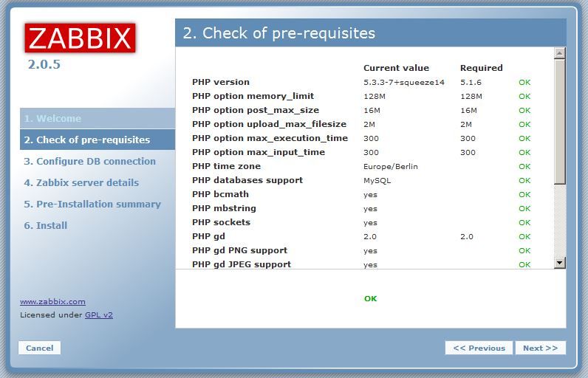Click the scrollbar track below the thumb

(559, 221)
